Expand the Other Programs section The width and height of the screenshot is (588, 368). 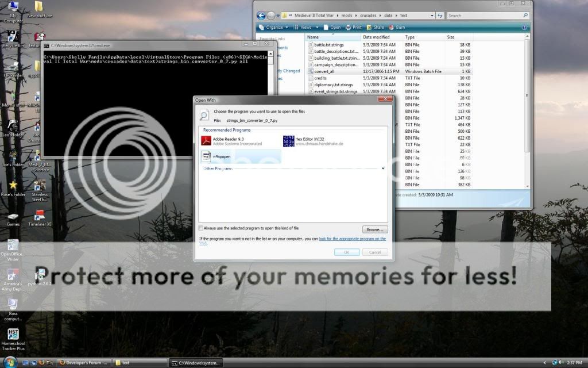[x=383, y=168]
